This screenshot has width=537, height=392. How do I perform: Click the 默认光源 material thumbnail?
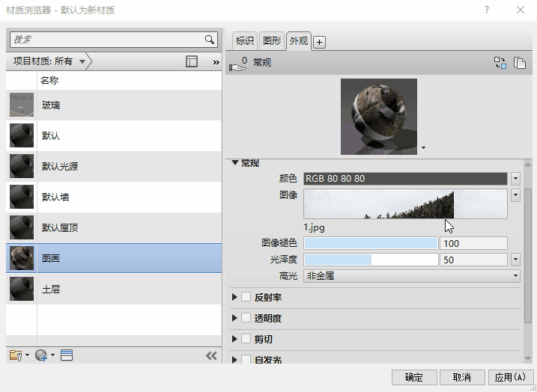coord(22,166)
